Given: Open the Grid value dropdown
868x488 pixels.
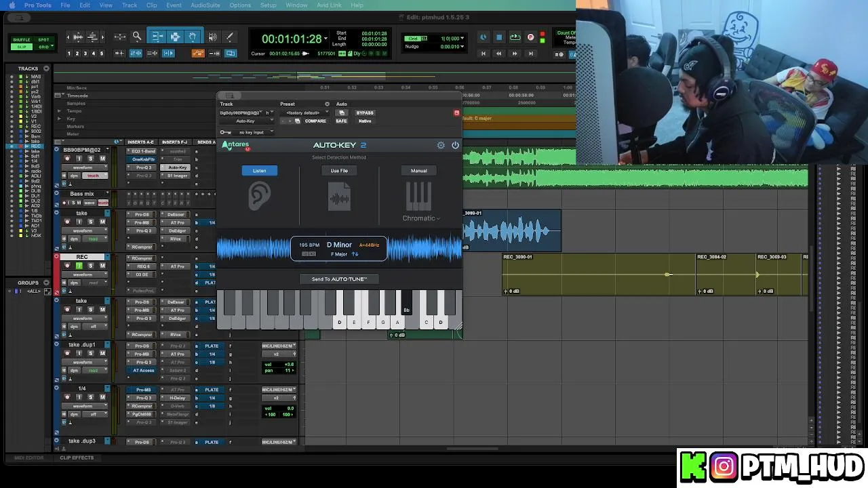Looking at the screenshot, I should pyautogui.click(x=462, y=38).
